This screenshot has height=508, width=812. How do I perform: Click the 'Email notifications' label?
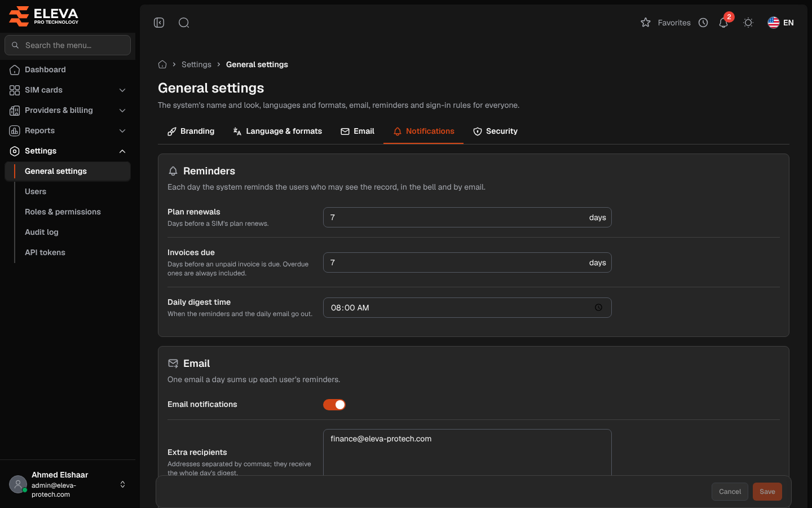tap(202, 404)
